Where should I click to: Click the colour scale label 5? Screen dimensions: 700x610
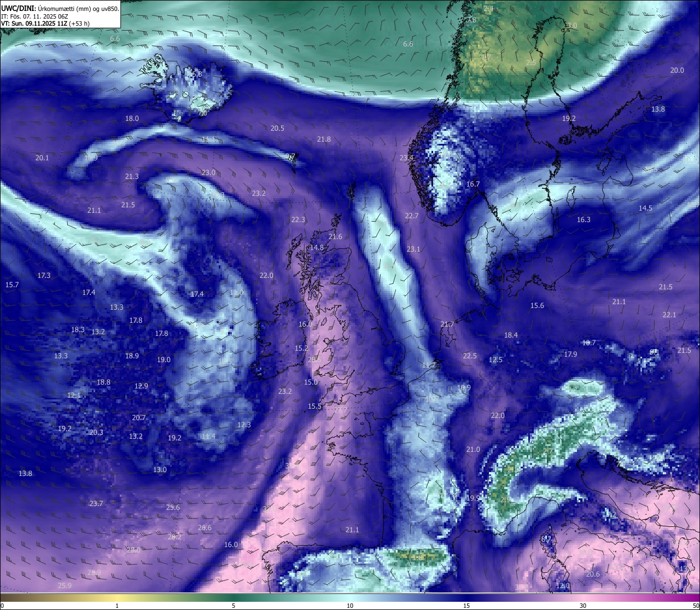(234, 606)
